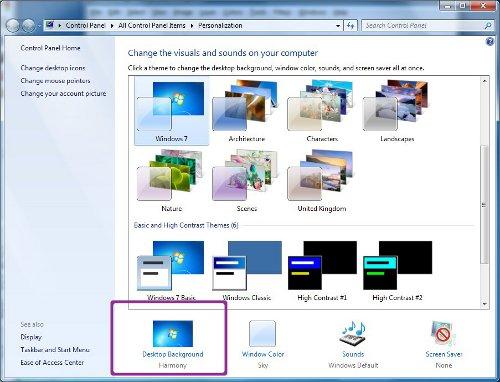500x382 pixels.
Task: Open Screen Saver settings icon
Action: [443, 334]
